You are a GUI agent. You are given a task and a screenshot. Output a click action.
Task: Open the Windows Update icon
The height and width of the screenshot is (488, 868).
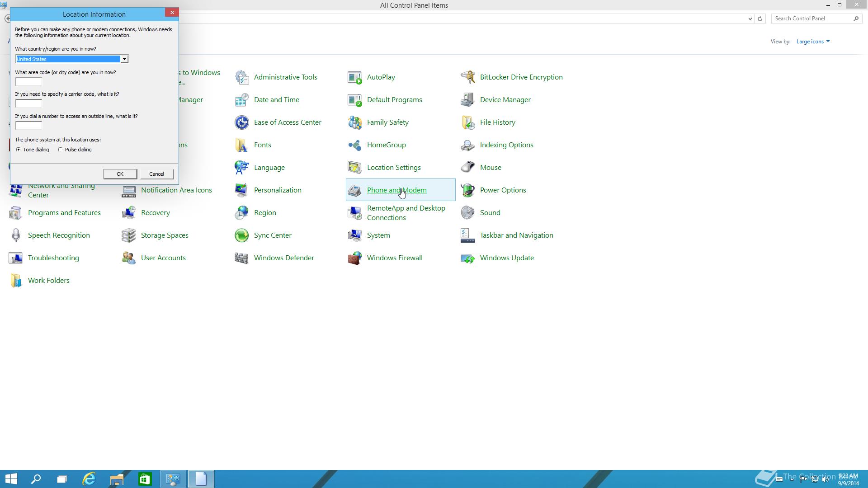tap(468, 258)
